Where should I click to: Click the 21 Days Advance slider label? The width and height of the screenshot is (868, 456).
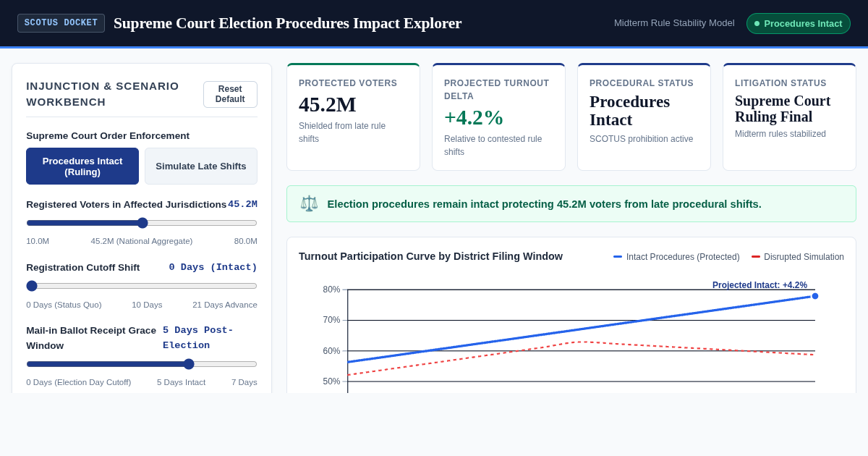click(225, 305)
